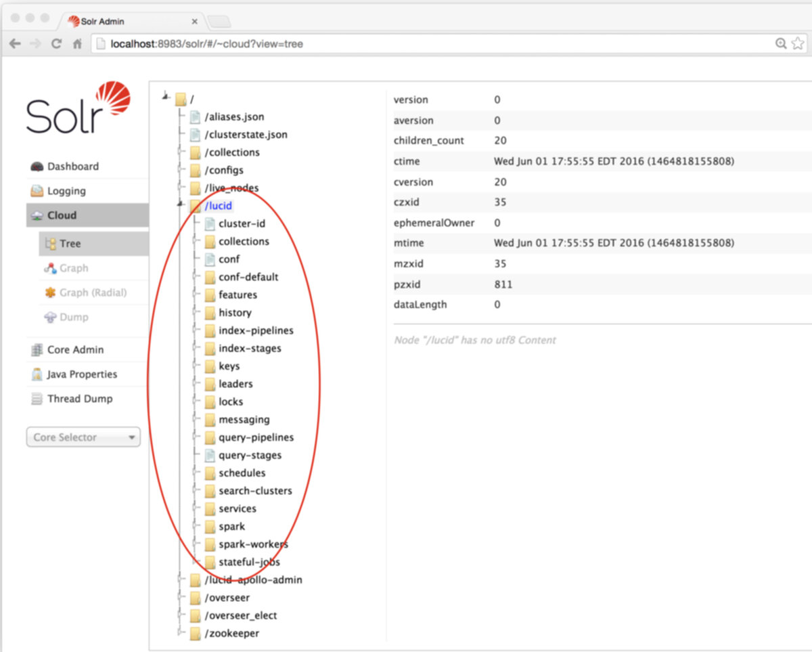Open Java Properties page
The width and height of the screenshot is (812, 652).
click(x=82, y=374)
